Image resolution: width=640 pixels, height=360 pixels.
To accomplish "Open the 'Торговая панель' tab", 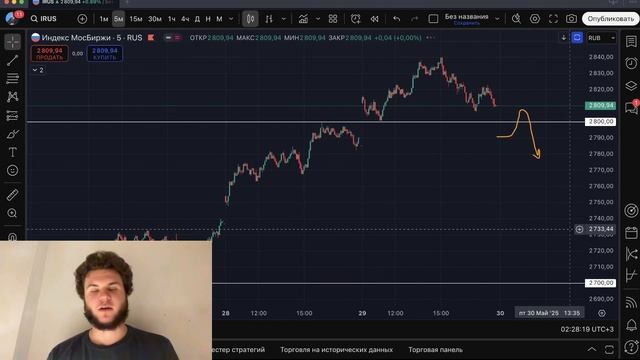I will [436, 350].
